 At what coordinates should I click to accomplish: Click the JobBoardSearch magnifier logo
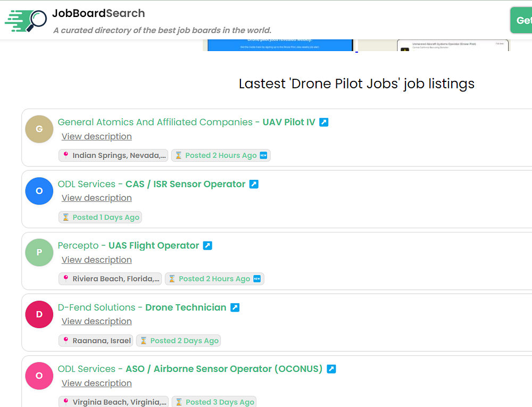tap(26, 21)
